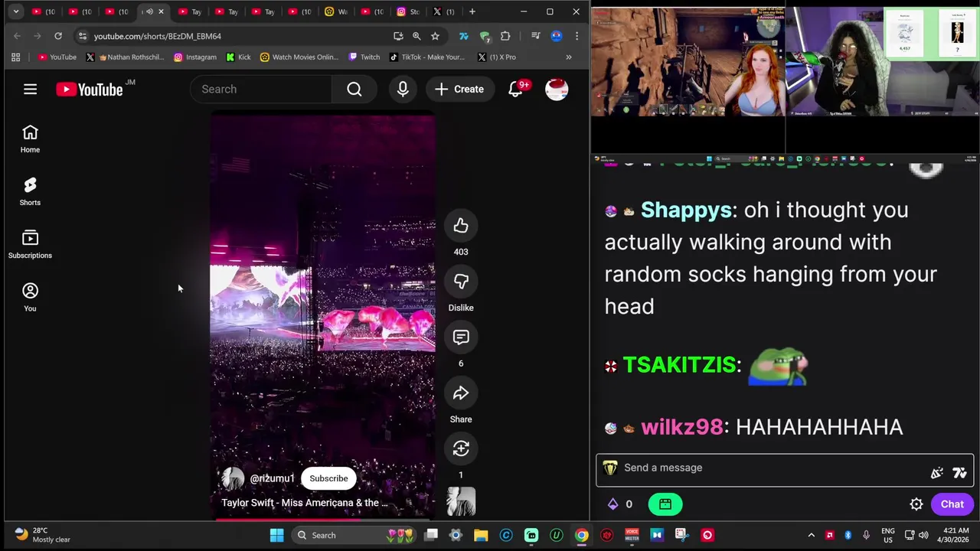
Task: Open the Twitch bookmark
Action: [364, 57]
